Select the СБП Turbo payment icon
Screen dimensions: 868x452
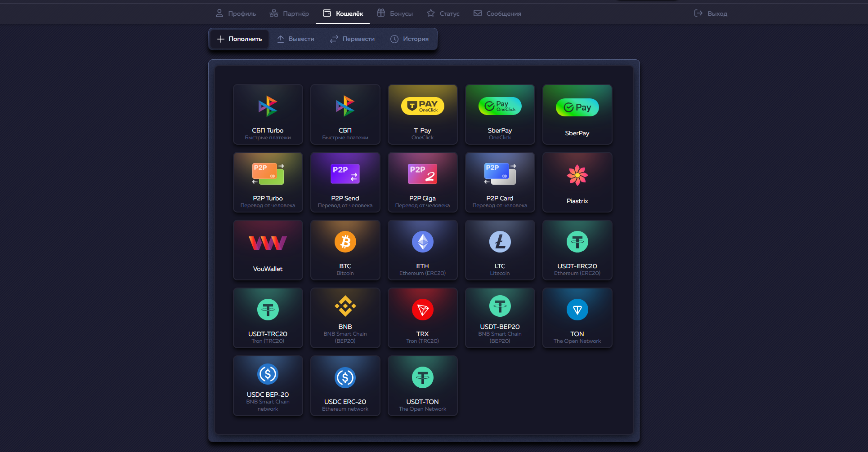[268, 106]
